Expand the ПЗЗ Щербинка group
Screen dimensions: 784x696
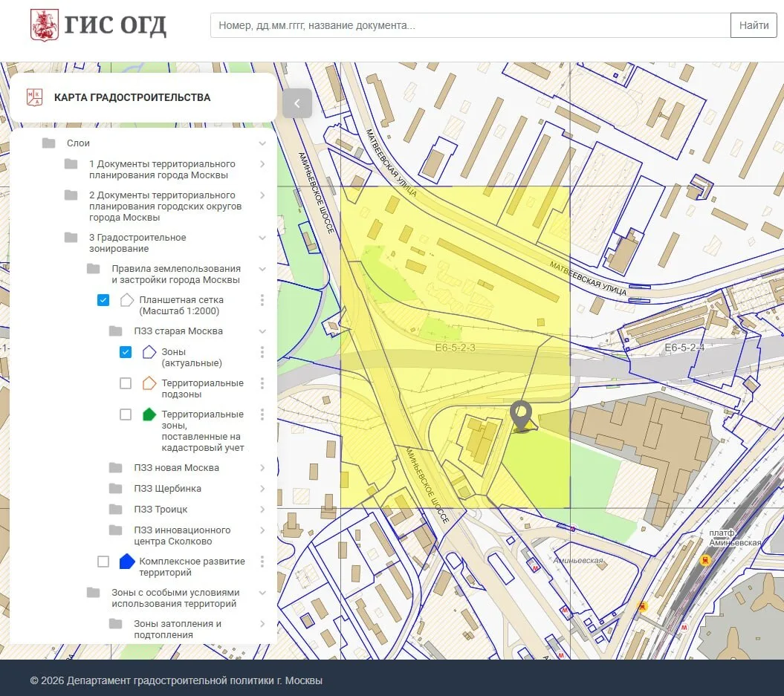[x=262, y=489]
